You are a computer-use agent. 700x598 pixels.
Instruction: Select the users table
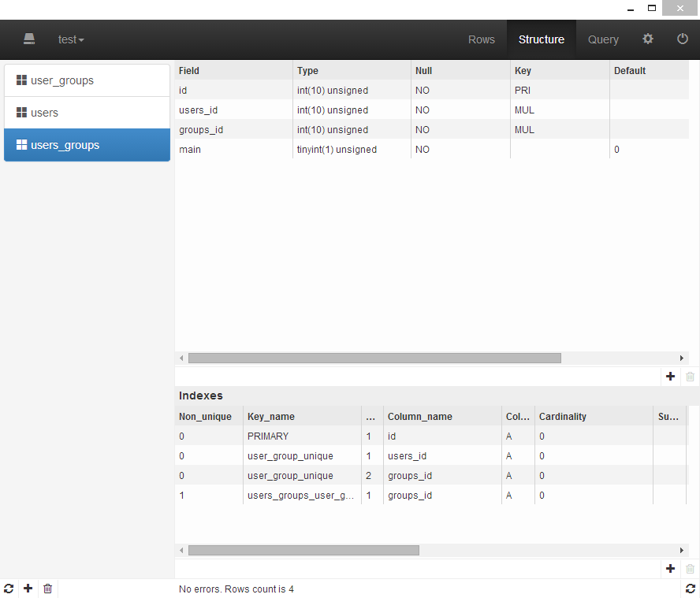87,113
